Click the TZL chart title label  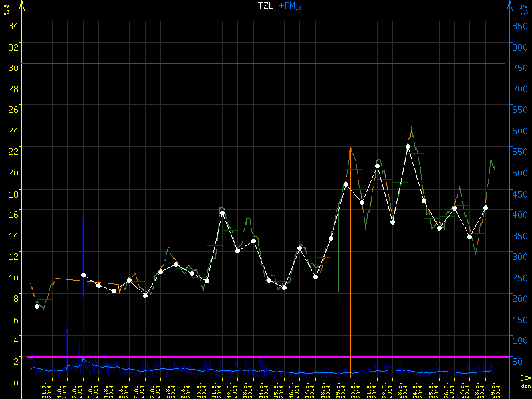(x=266, y=6)
